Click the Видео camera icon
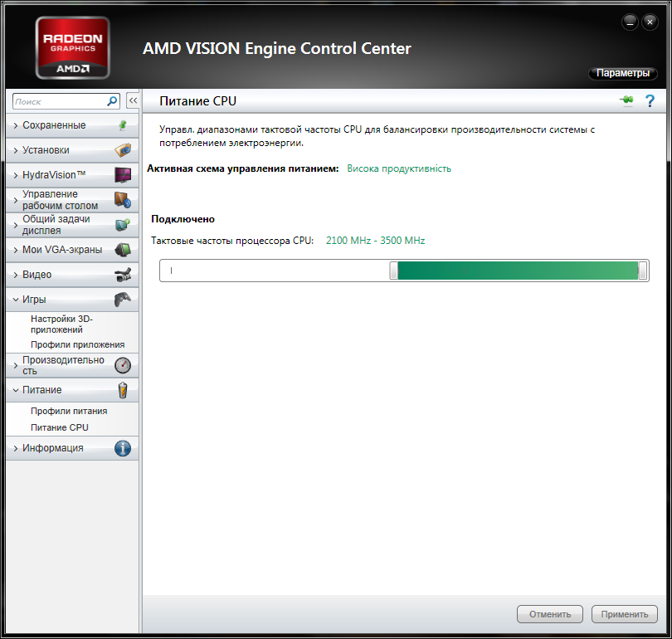Viewport: 672px width, 639px height. click(x=123, y=275)
